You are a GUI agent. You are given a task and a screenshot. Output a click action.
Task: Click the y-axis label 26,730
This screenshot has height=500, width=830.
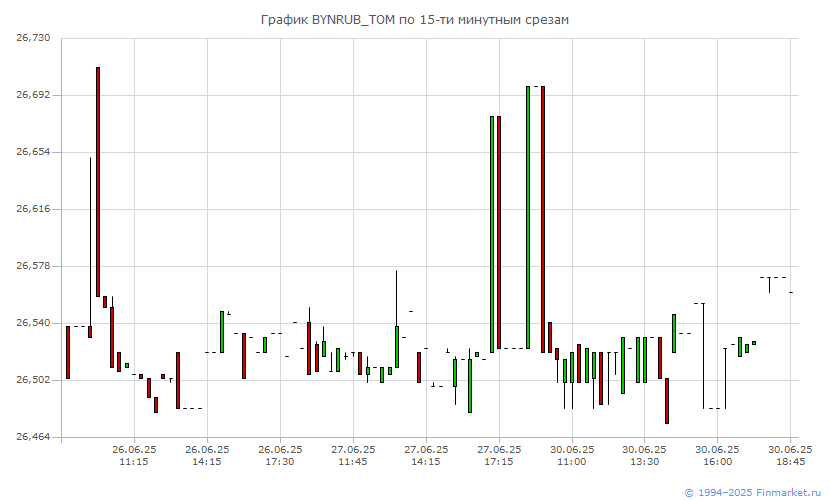(33, 38)
